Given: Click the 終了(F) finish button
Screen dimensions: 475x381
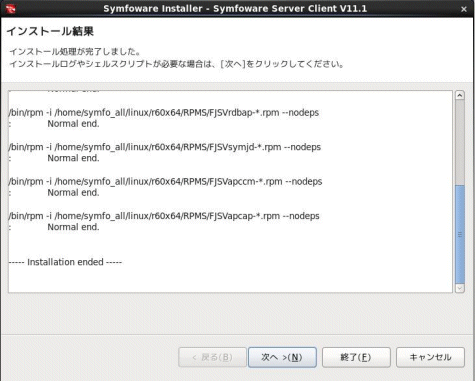Looking at the screenshot, I should [x=356, y=357].
